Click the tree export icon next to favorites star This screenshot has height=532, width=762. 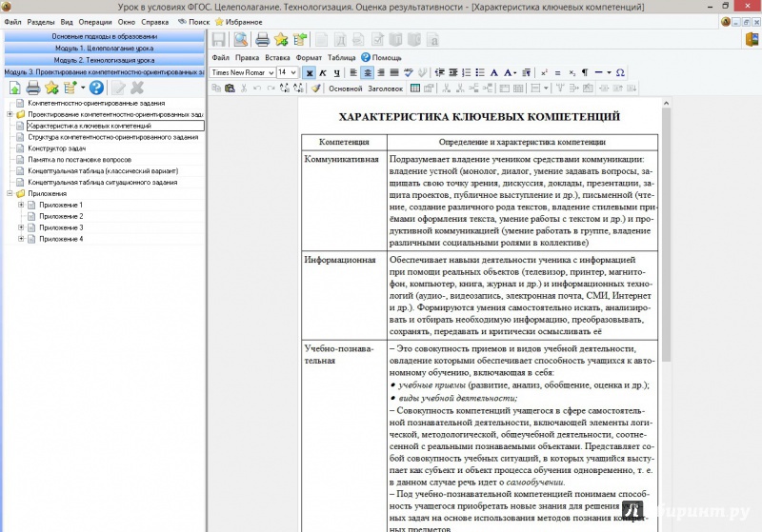[x=300, y=40]
